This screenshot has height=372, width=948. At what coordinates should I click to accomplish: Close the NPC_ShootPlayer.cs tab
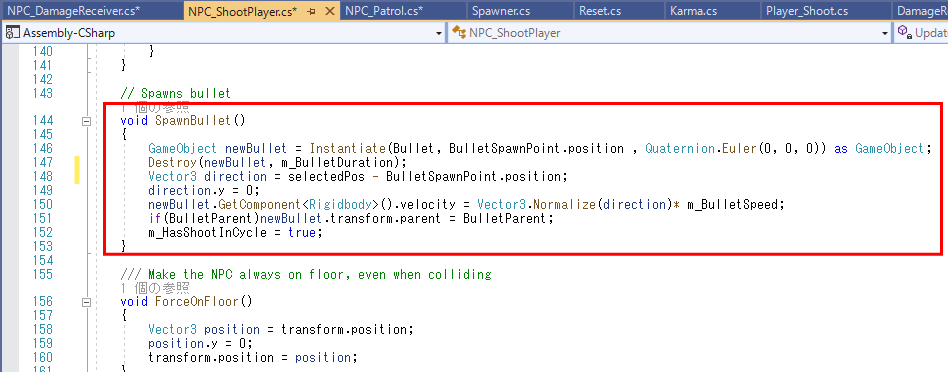330,11
